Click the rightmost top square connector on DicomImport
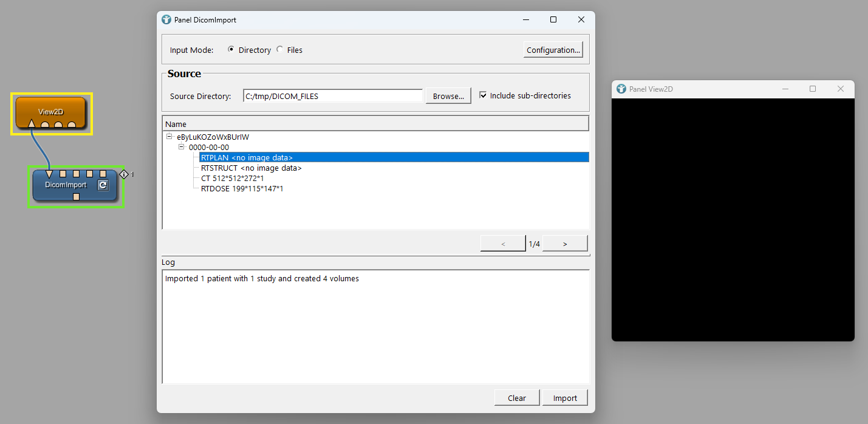 coord(103,174)
